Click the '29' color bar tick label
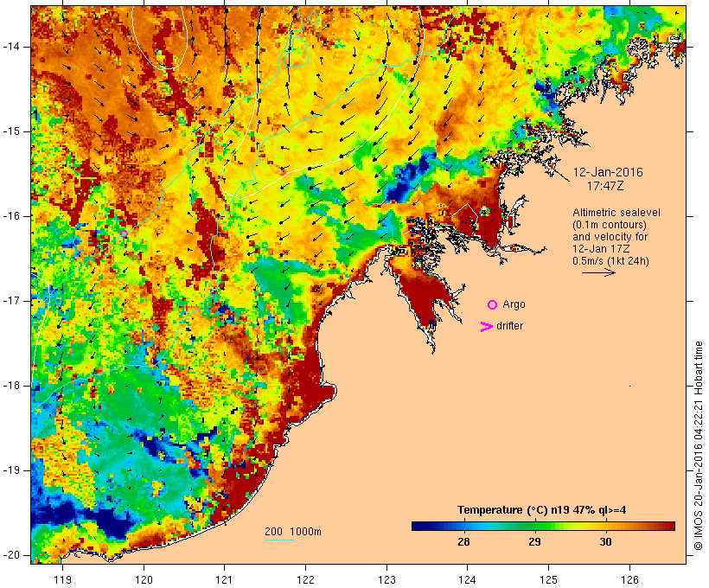 (535, 542)
